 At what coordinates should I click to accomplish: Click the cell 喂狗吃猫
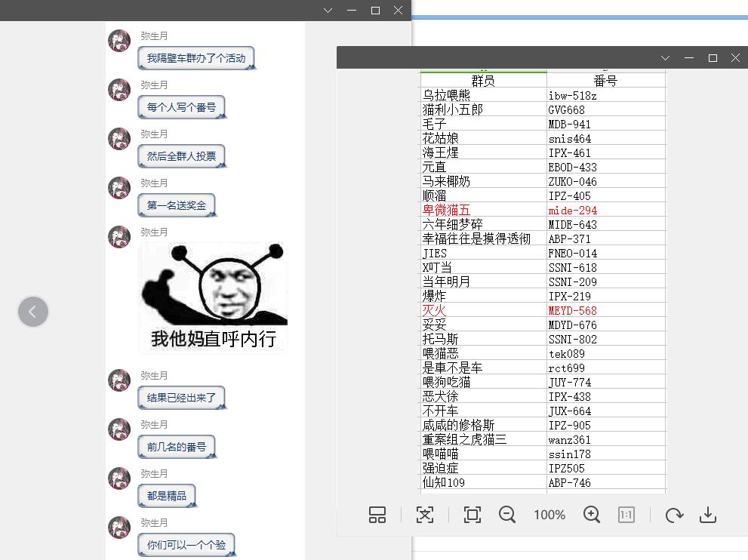[x=483, y=382]
